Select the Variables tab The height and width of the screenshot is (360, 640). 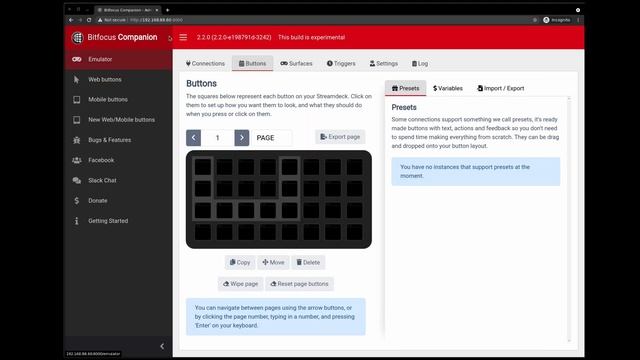(448, 88)
